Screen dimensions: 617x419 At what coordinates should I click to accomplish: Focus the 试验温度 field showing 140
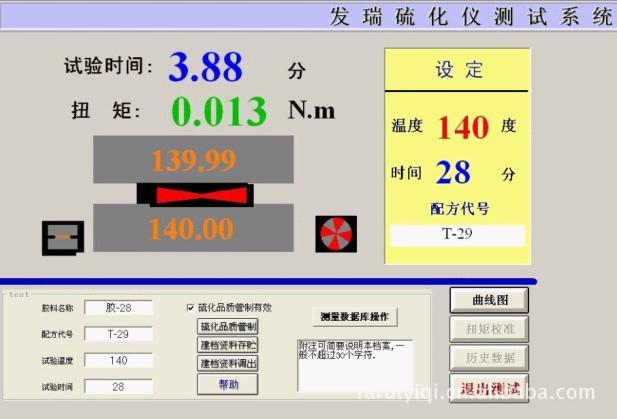[x=118, y=360]
